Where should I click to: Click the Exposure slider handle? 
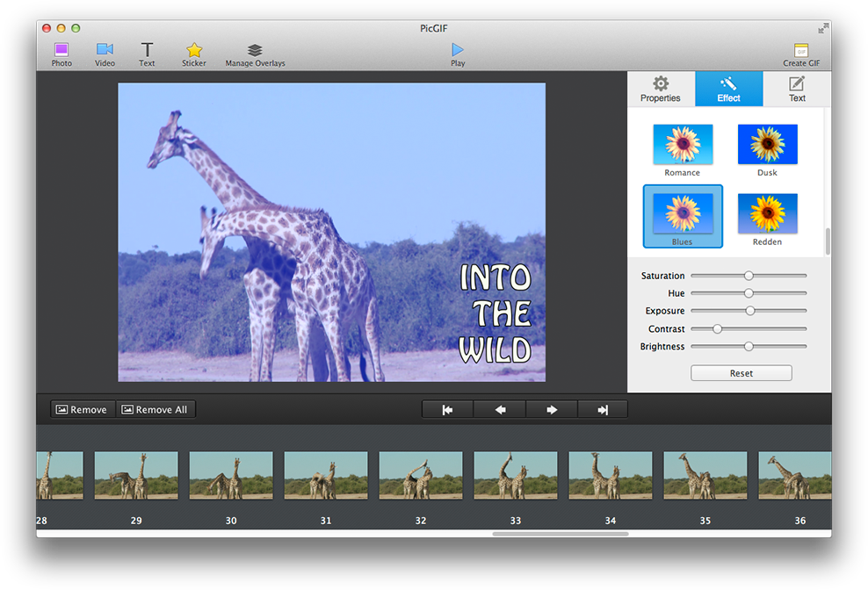pos(750,311)
